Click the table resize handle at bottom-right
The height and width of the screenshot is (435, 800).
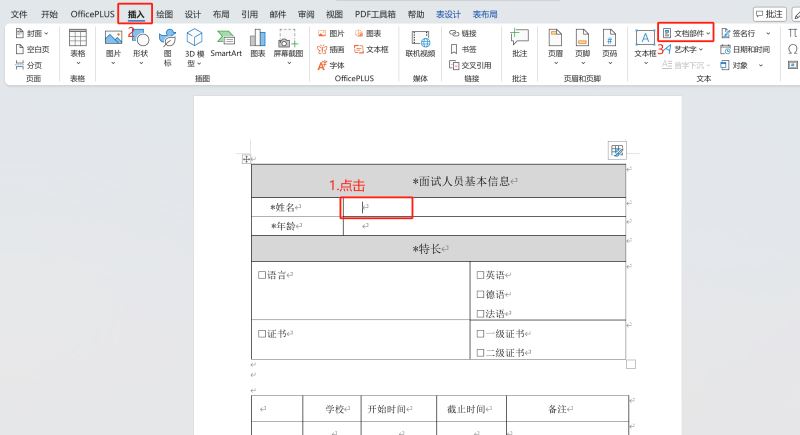(x=631, y=364)
